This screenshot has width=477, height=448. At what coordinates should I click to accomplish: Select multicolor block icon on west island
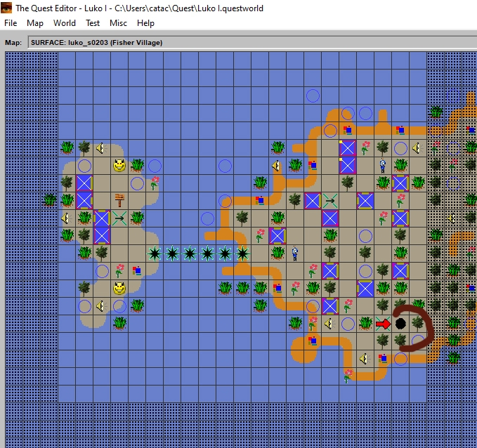(x=136, y=270)
